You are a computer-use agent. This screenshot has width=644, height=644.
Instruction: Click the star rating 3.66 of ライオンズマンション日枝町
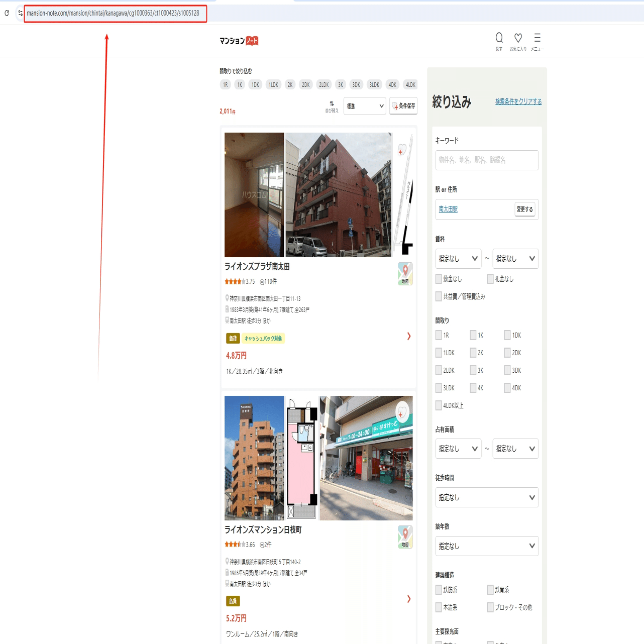click(x=240, y=545)
